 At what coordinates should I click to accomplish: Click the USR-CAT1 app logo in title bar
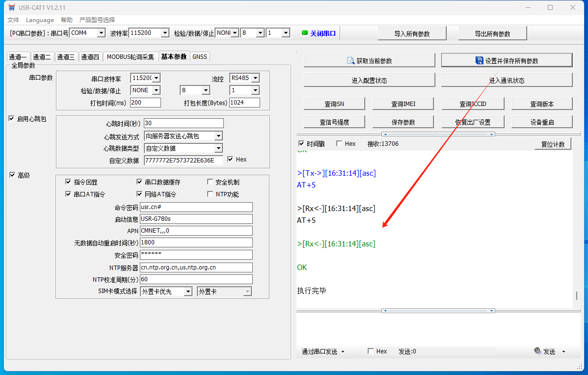coord(11,7)
